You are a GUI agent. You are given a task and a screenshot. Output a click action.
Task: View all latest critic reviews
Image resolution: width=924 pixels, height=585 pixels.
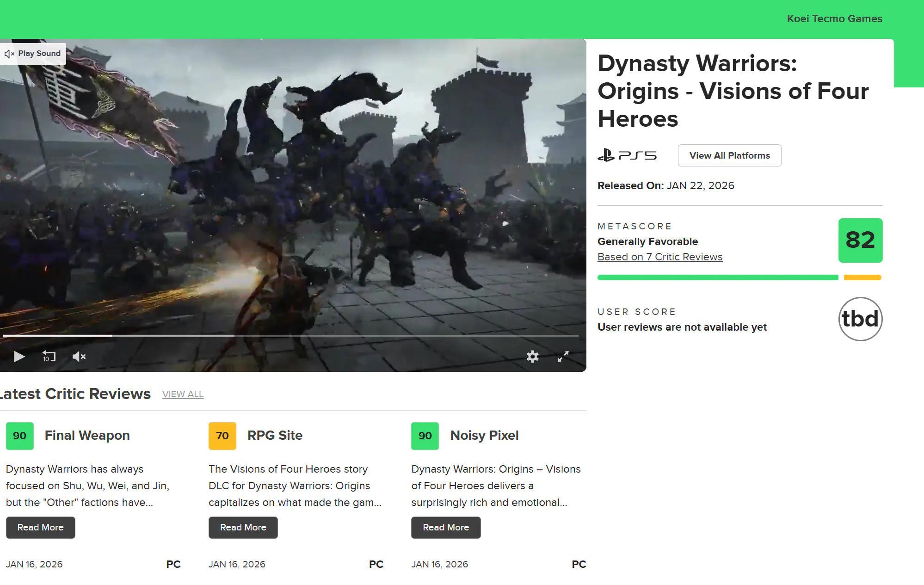(x=183, y=394)
